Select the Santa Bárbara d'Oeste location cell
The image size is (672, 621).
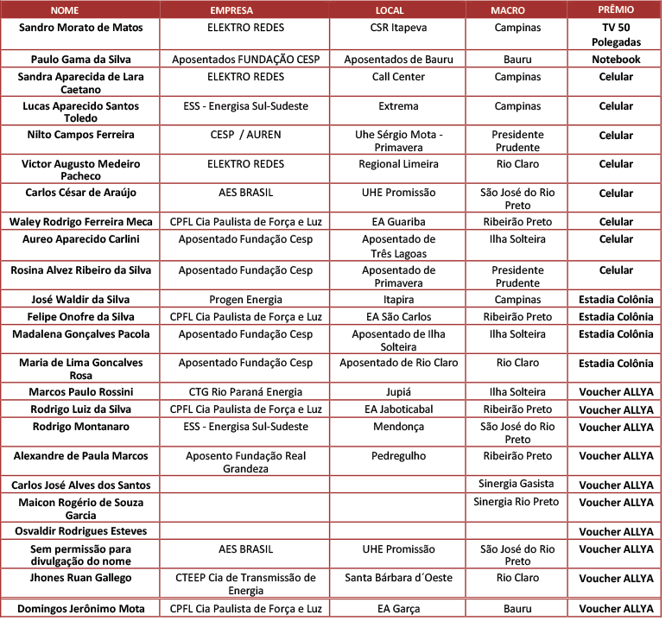397,578
